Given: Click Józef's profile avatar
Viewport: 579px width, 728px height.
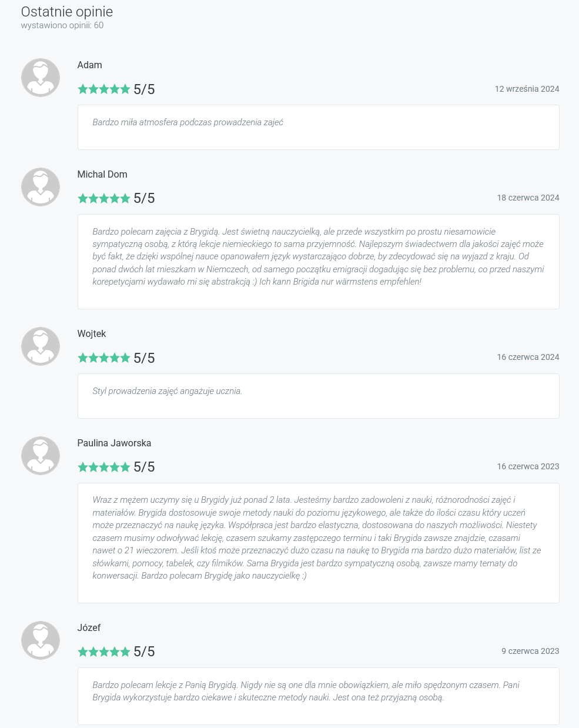Looking at the screenshot, I should [x=41, y=640].
